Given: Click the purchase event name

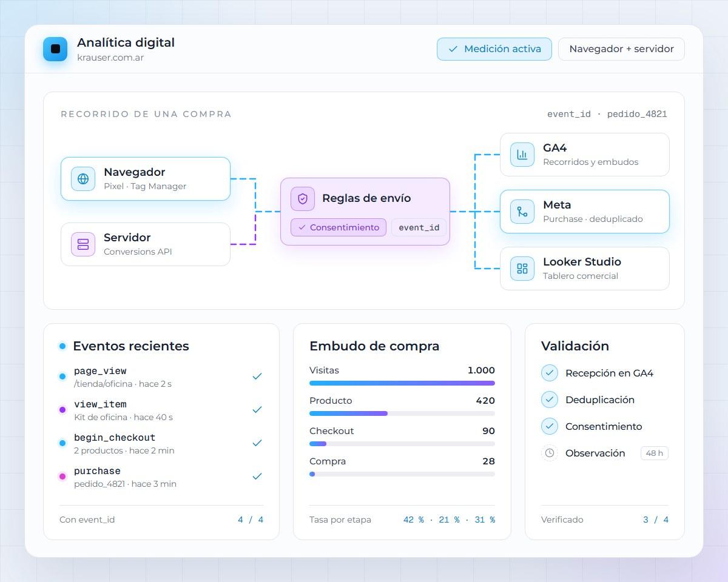Looking at the screenshot, I should point(97,471).
